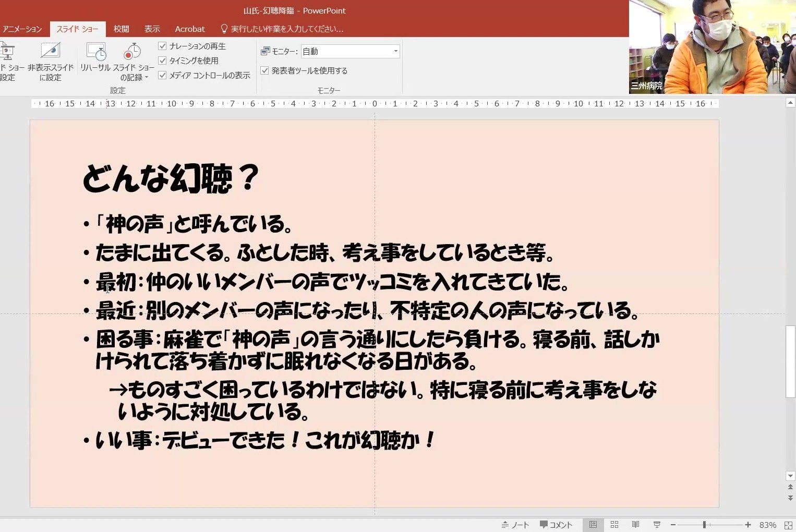This screenshot has height=532, width=796.
Task: Switch to Reading view in status bar
Action: coord(635,525)
